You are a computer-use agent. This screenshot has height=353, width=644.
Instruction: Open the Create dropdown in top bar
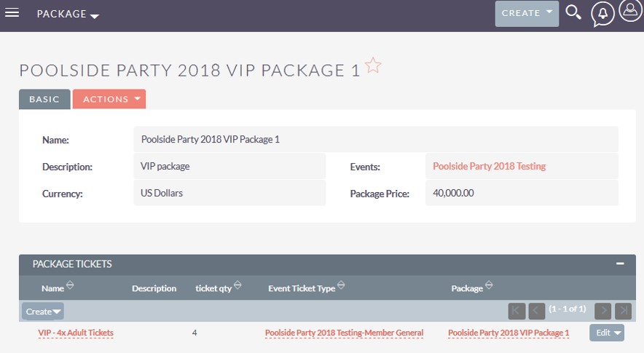pos(527,14)
